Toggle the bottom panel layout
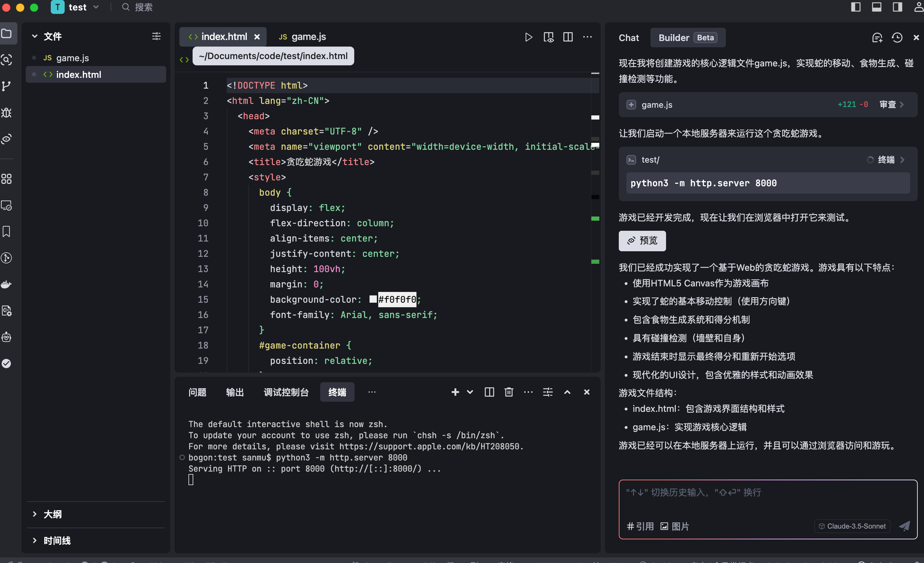Image resolution: width=924 pixels, height=563 pixels. click(876, 7)
